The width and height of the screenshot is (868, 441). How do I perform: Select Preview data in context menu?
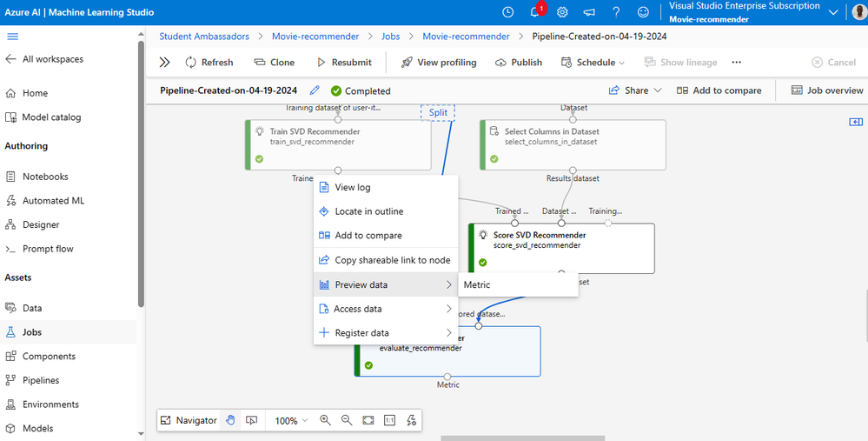386,284
